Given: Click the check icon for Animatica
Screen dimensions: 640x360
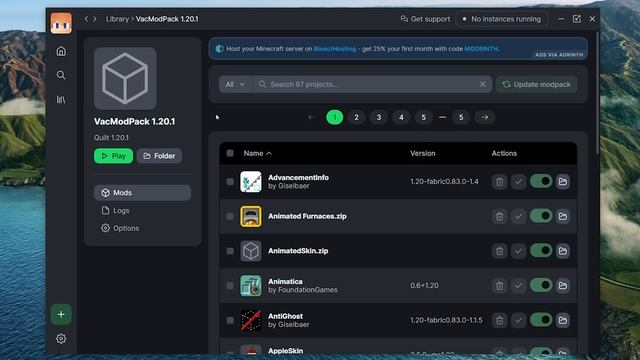Looking at the screenshot, I should click(518, 286).
